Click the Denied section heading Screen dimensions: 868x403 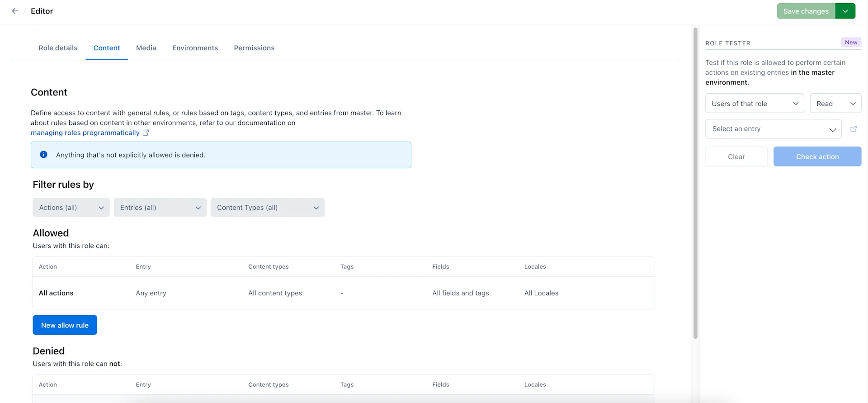49,351
